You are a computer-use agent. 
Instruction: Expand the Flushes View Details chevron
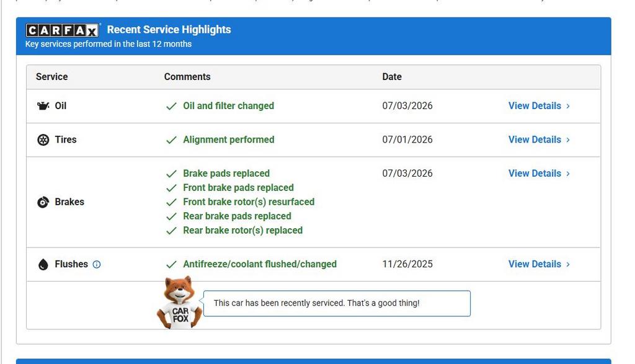[x=568, y=264]
